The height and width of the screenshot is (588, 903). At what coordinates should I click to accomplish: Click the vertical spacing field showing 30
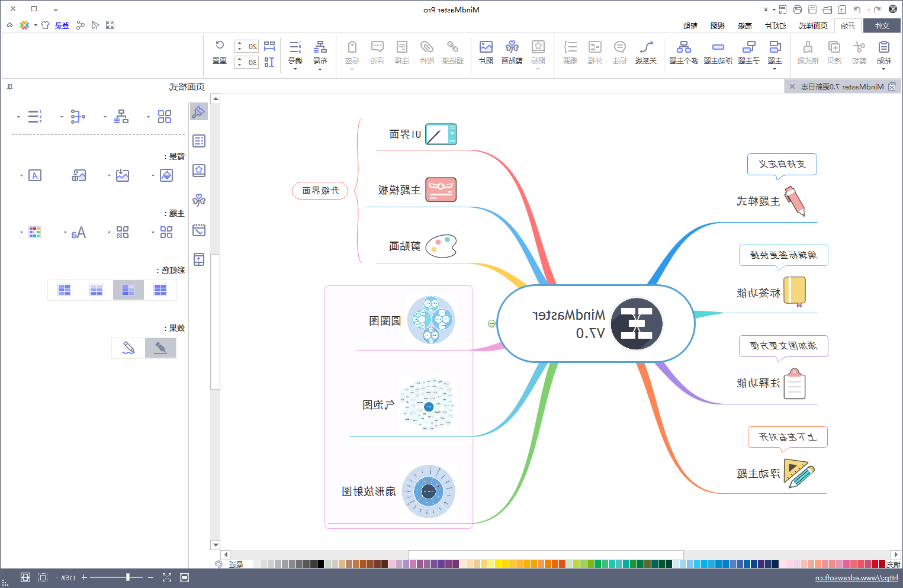click(246, 62)
